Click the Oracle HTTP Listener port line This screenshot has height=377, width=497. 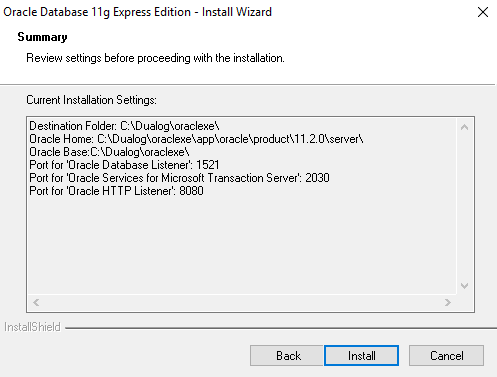click(116, 191)
